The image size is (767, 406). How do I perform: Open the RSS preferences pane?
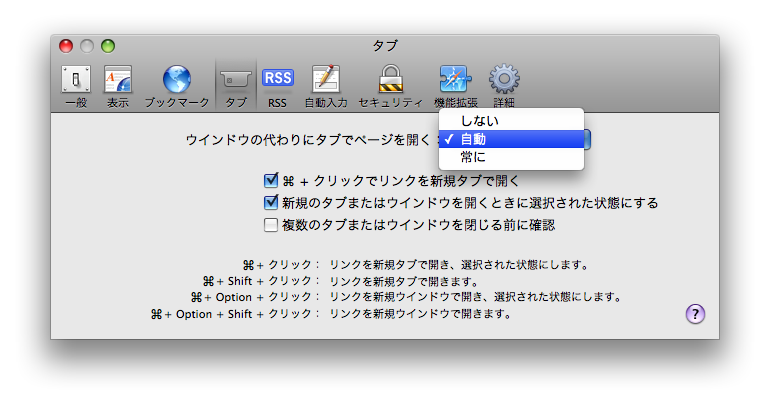(x=277, y=84)
